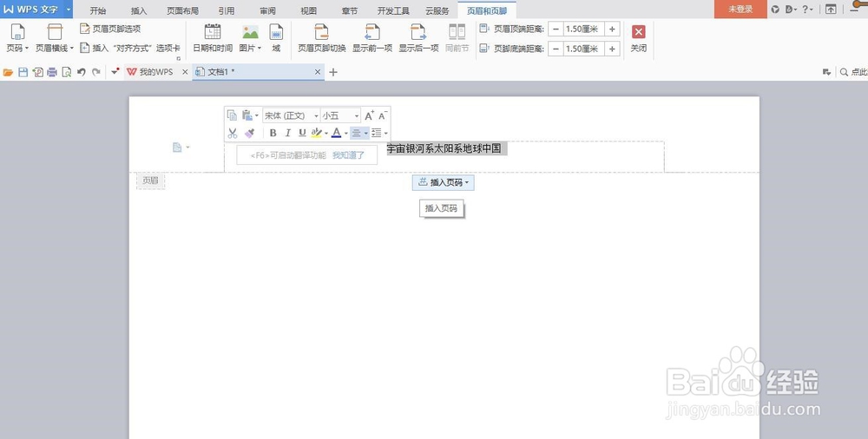Switch to the 章节 ribbon tab
This screenshot has width=868, height=439.
(349, 10)
